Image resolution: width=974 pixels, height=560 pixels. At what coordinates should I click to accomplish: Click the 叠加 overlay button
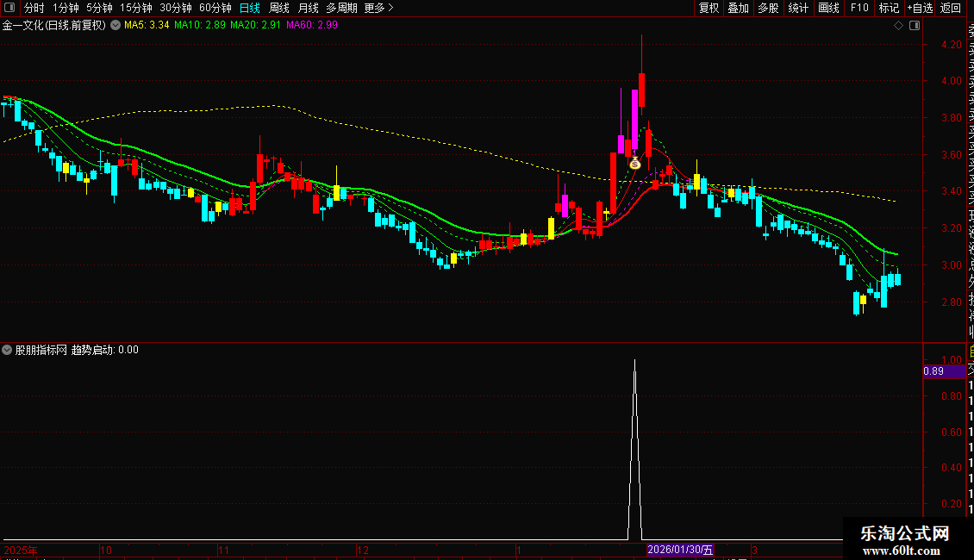pyautogui.click(x=739, y=8)
